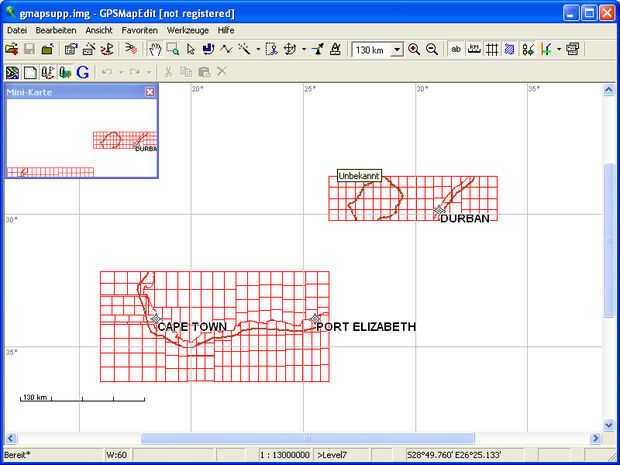The height and width of the screenshot is (465, 620).
Task: Select the blue Edit Nodes tool
Action: (x=208, y=49)
